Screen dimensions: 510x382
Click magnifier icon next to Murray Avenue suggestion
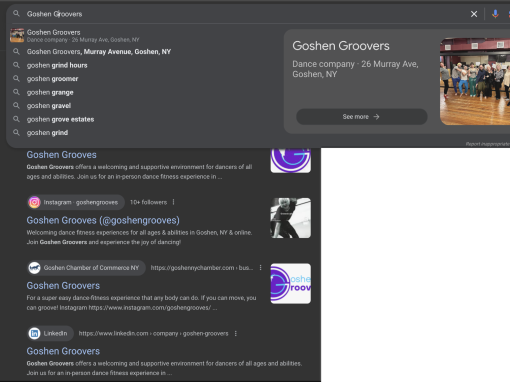pos(16,51)
